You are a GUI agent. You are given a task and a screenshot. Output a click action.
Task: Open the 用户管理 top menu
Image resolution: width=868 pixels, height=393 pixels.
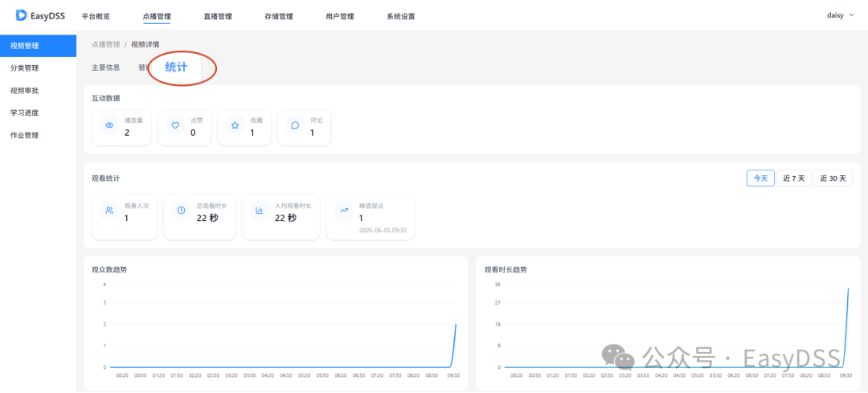[x=340, y=16]
